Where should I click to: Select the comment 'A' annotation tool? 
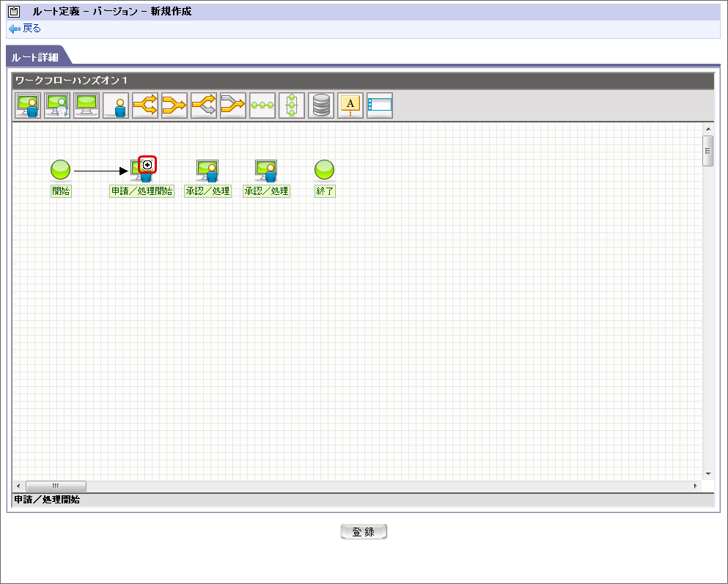click(350, 106)
